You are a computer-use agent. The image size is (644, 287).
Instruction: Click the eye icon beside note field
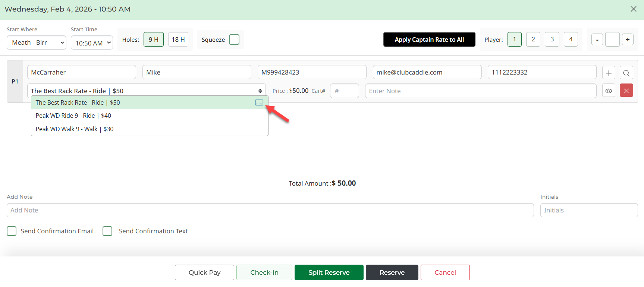609,91
